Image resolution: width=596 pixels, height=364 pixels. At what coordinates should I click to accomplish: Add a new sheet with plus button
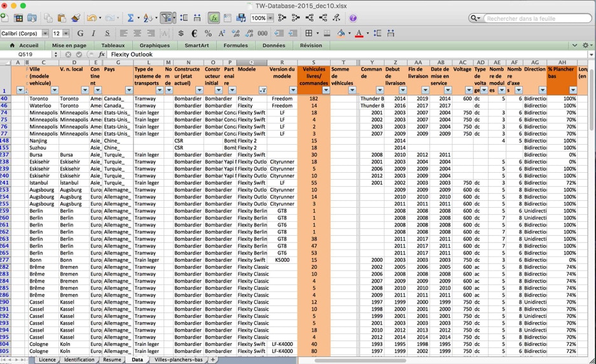213,360
